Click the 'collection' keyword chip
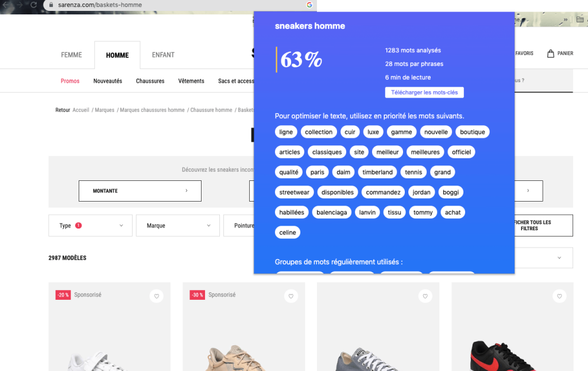Viewport: 588px width, 371px height. (319, 132)
